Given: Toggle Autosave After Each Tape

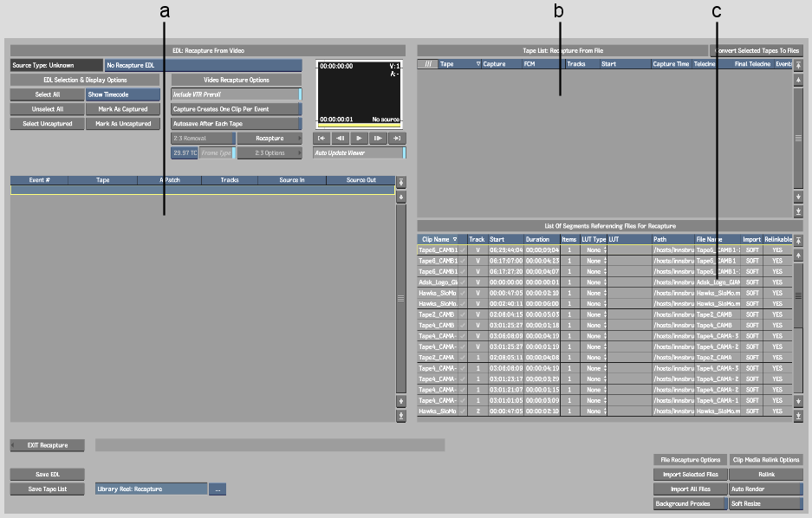Looking at the screenshot, I should (237, 124).
